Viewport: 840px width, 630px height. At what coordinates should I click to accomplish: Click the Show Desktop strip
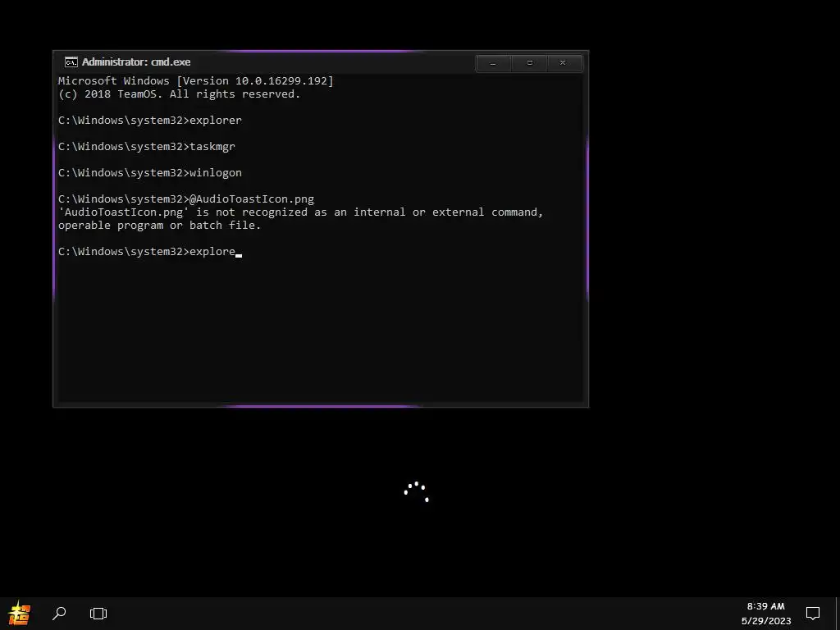[x=838, y=613]
